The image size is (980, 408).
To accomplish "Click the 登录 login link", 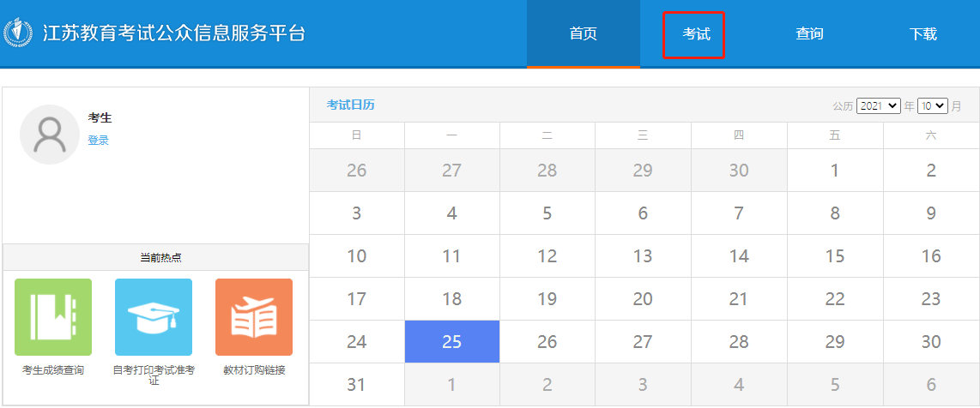I will coord(98,141).
